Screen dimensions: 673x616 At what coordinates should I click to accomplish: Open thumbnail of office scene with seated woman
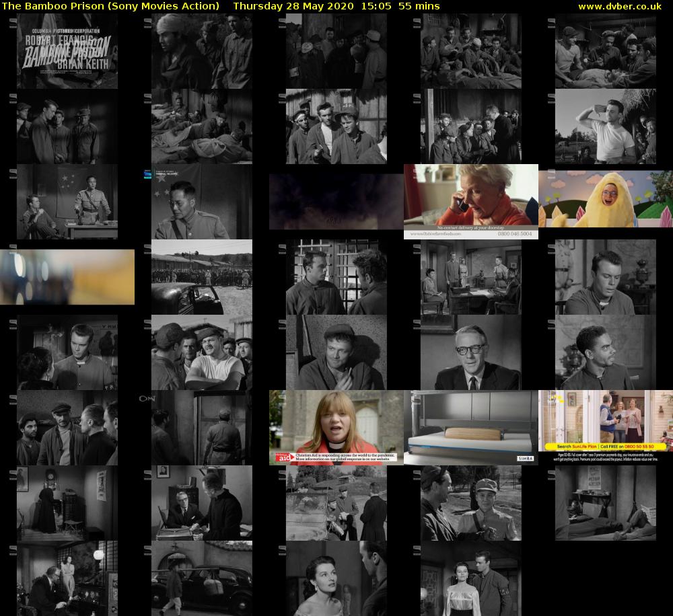point(471,277)
